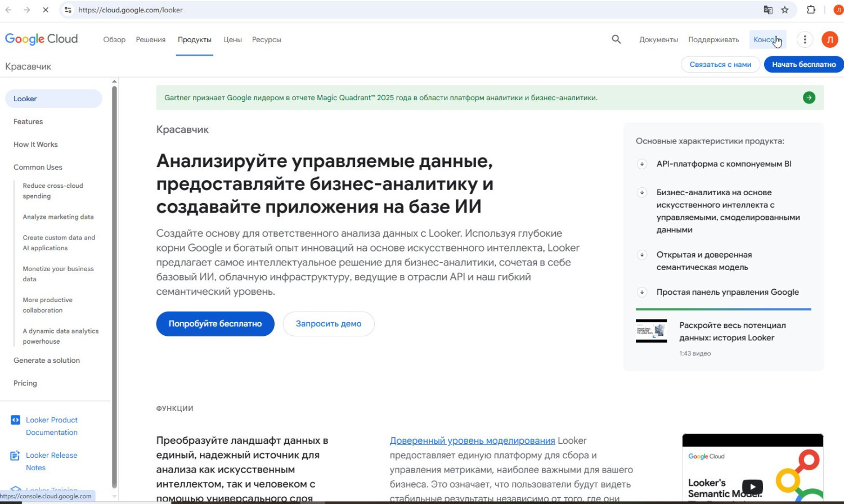
Task: Click the URL address bar field
Action: point(394,10)
